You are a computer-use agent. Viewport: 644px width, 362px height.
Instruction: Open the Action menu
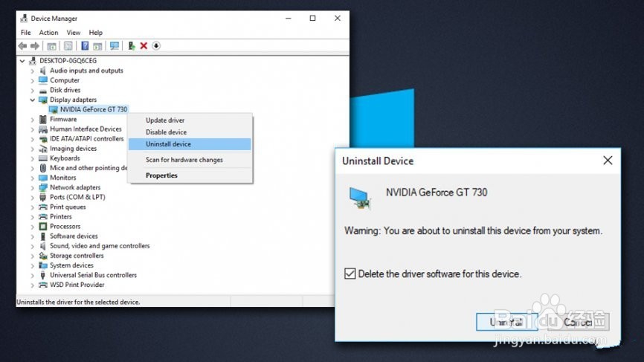48,33
